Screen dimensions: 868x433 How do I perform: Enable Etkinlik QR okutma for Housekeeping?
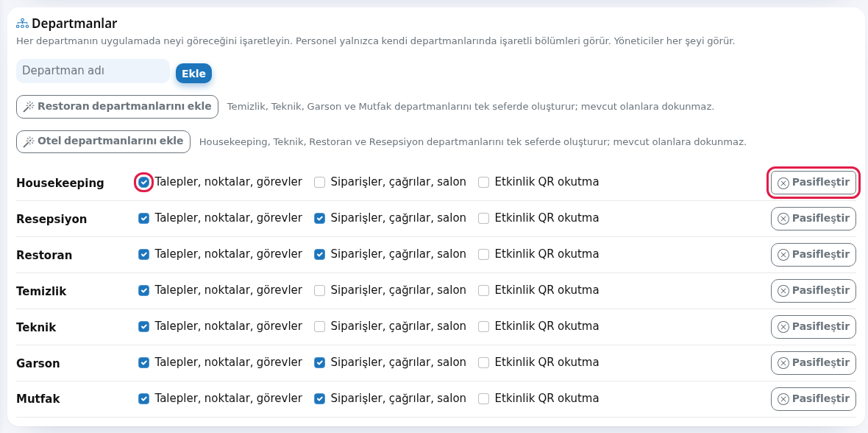[x=484, y=183]
